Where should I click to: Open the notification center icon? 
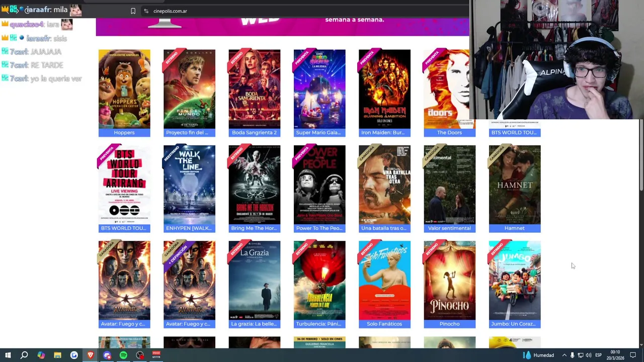click(x=633, y=355)
